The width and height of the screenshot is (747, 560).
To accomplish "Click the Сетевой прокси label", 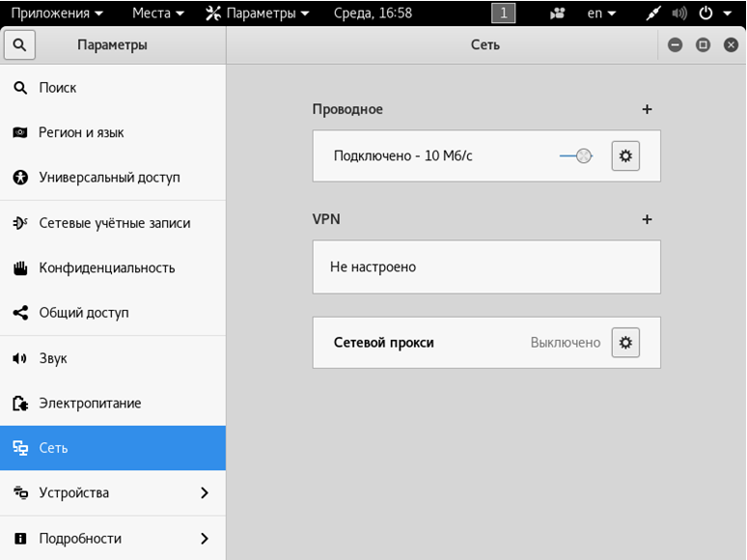I will 383,343.
